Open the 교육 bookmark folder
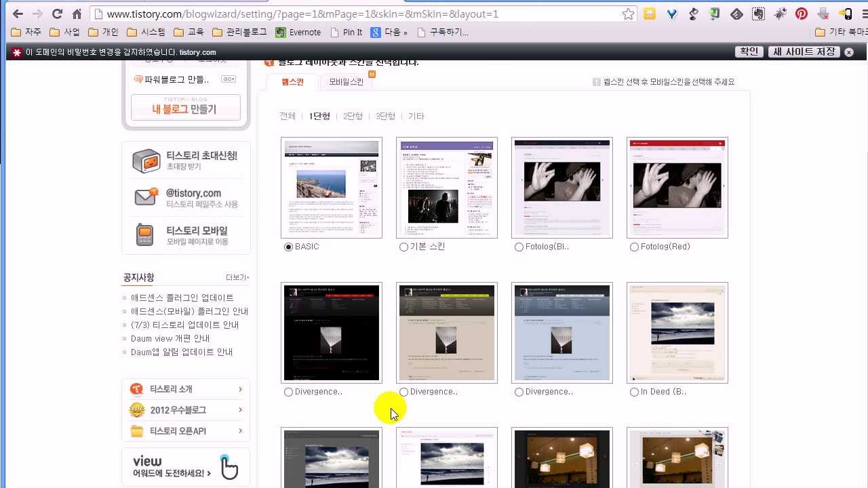 point(189,32)
